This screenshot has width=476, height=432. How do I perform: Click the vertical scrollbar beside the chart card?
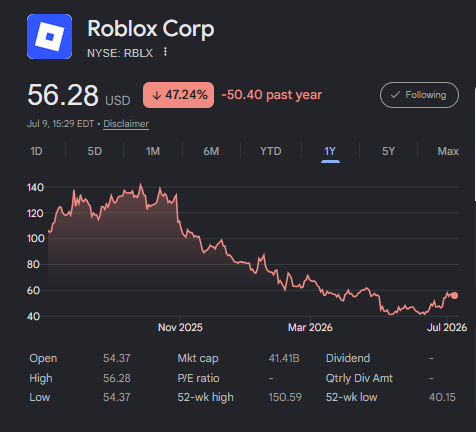coord(475,144)
